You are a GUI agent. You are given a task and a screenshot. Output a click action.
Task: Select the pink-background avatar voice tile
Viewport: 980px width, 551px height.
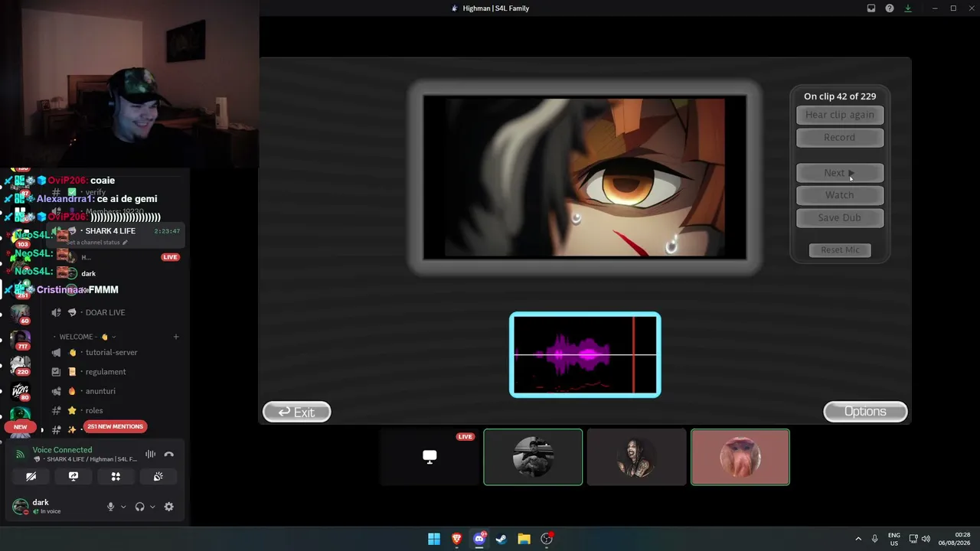coord(740,457)
